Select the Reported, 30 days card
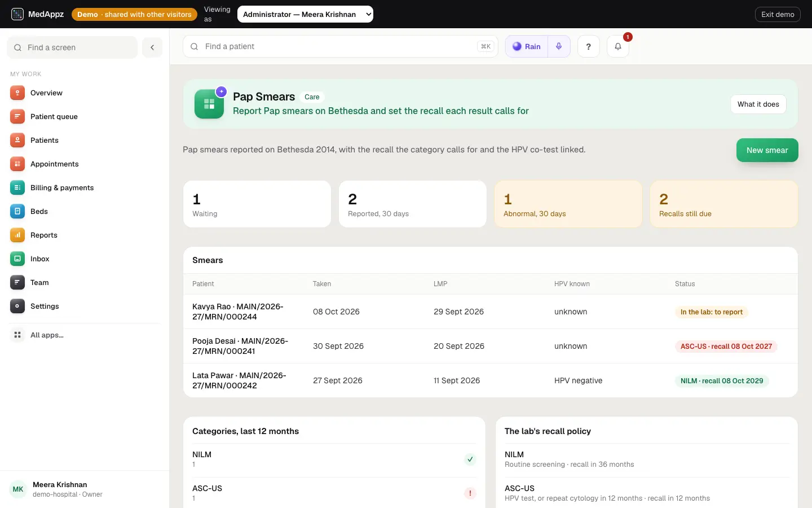 click(413, 204)
